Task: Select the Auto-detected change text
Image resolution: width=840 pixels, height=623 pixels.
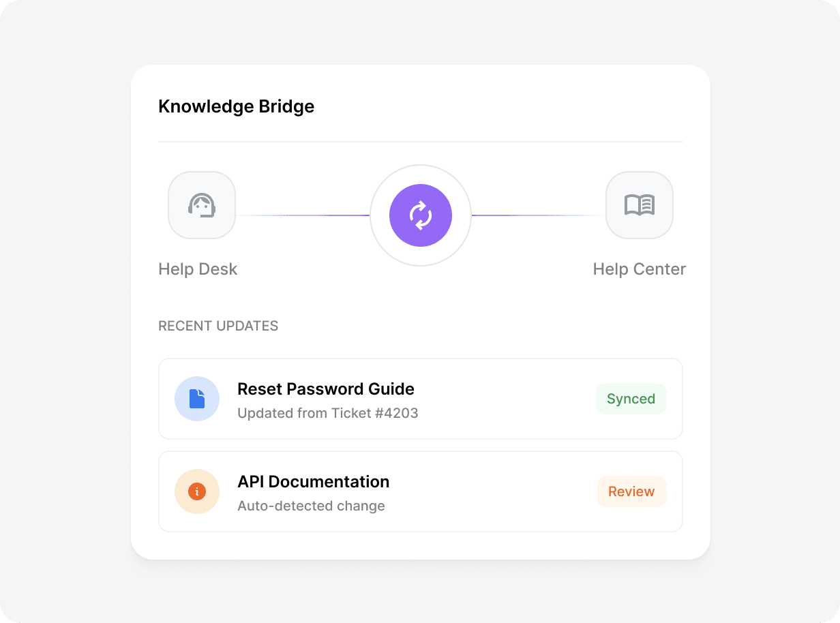Action: [311, 506]
